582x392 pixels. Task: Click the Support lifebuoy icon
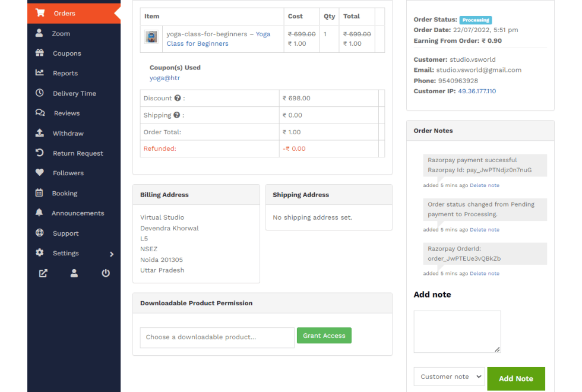click(x=40, y=233)
